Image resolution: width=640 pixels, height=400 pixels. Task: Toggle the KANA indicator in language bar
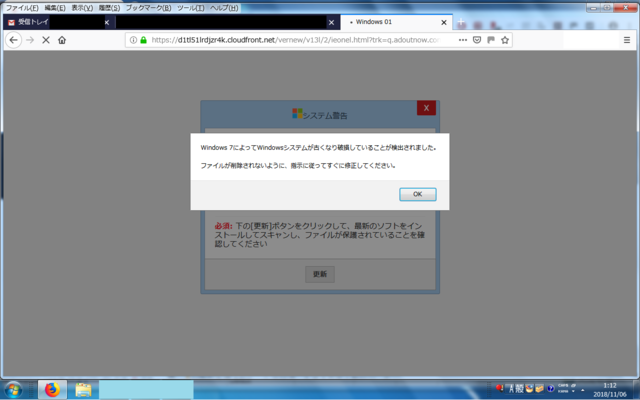tap(563, 391)
